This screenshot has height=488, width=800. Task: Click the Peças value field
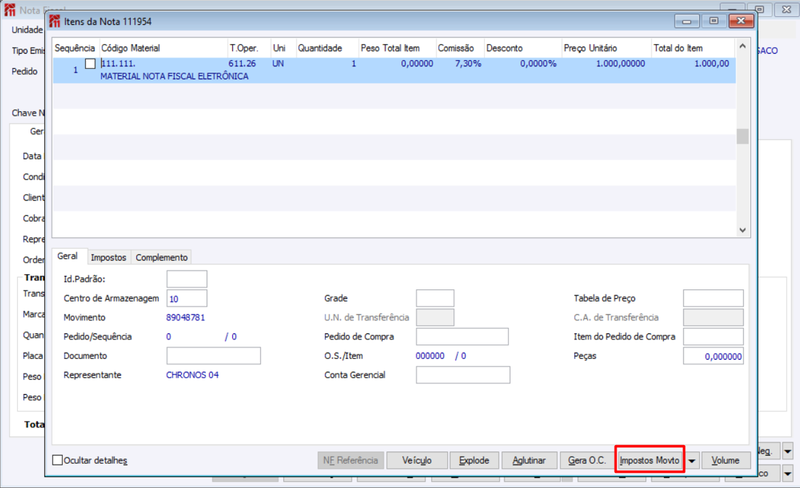(713, 356)
